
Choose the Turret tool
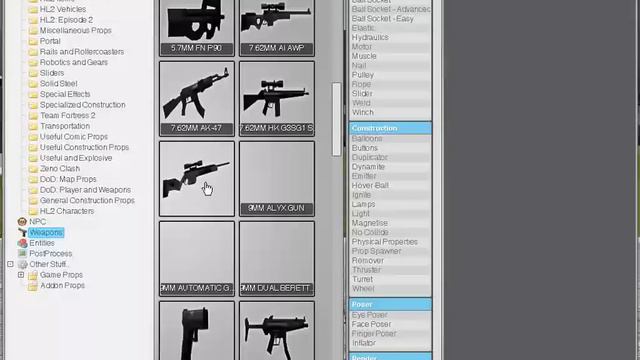tap(362, 279)
